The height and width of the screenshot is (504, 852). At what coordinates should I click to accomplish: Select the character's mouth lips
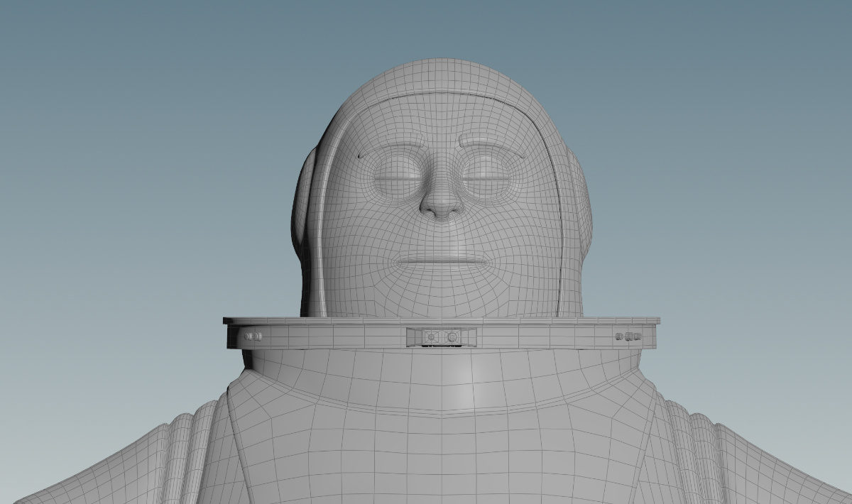[442, 261]
